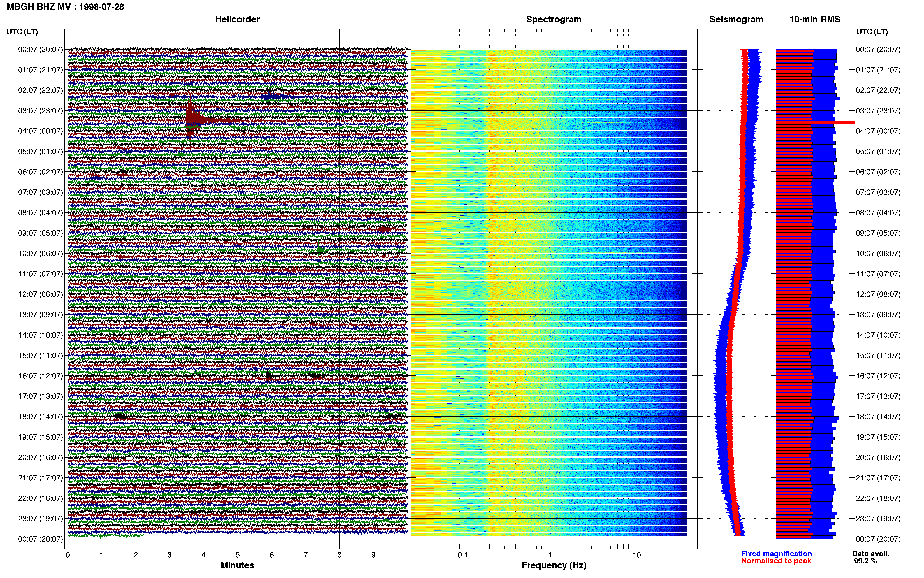
Task: Click the left time label '00:07 (20:07)' at top
Action: click(x=40, y=50)
